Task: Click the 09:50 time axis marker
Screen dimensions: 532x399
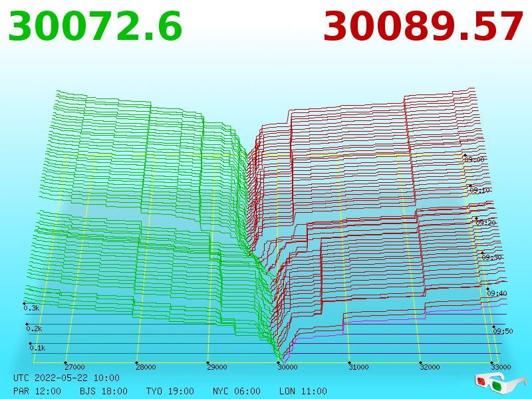Action: point(503,331)
